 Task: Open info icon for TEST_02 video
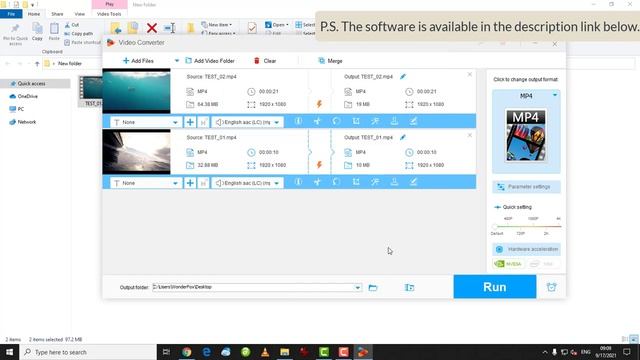[x=298, y=121]
